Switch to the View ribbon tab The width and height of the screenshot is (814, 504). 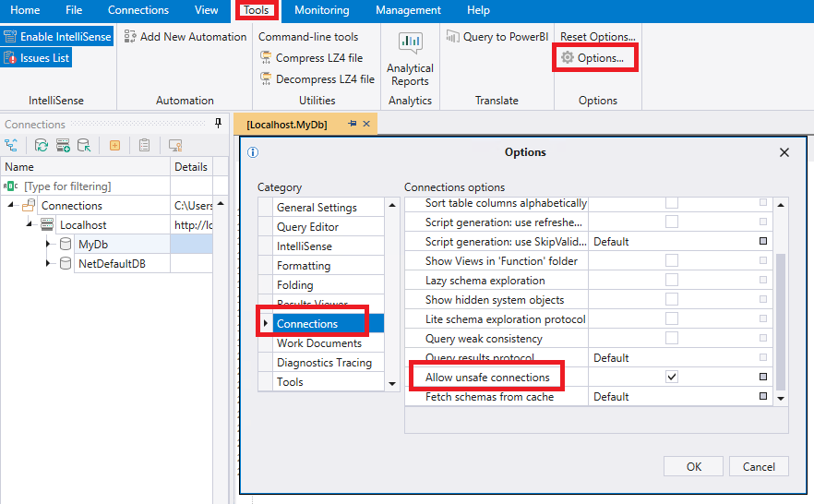coord(206,10)
